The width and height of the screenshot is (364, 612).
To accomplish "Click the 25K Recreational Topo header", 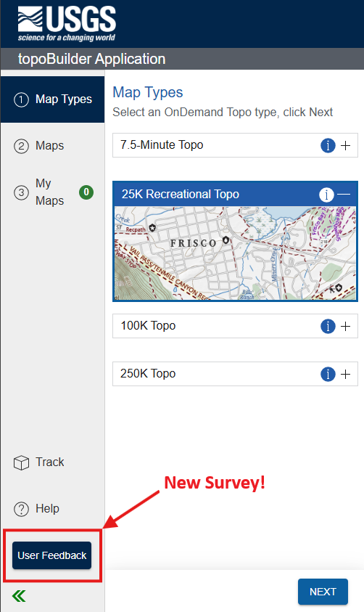I will click(x=235, y=194).
